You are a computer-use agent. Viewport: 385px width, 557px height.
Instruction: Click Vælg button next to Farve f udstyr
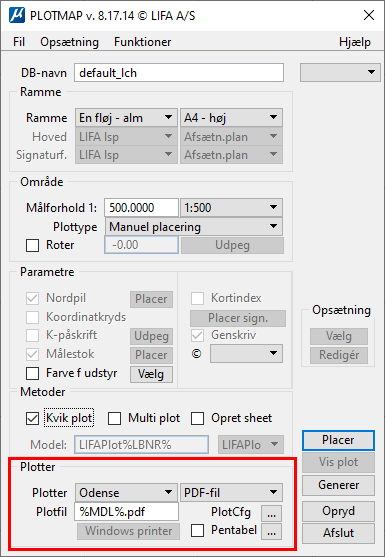[151, 374]
